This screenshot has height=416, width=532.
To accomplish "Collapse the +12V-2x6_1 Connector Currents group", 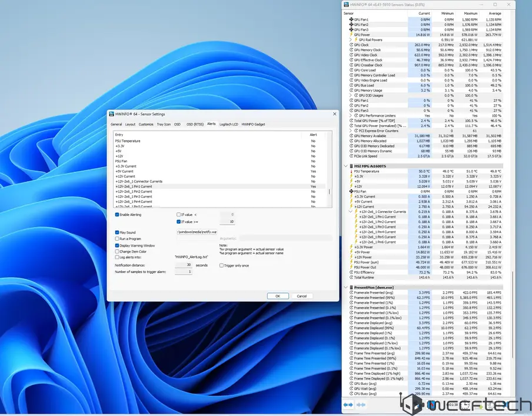I will (351, 212).
